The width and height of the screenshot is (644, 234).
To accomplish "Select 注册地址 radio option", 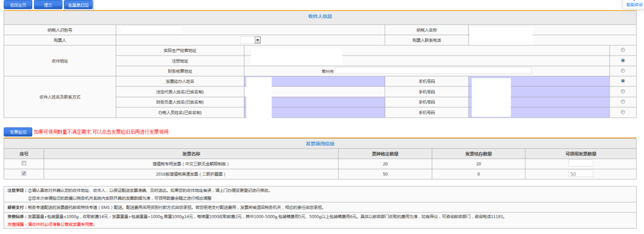I will pos(623,60).
